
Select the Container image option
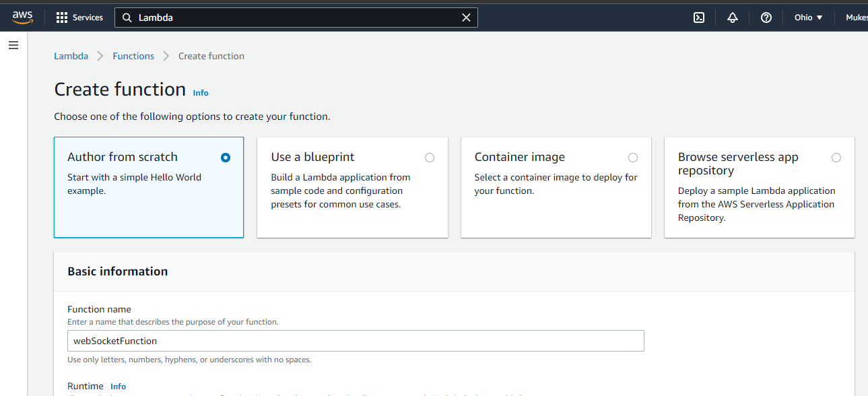click(633, 157)
